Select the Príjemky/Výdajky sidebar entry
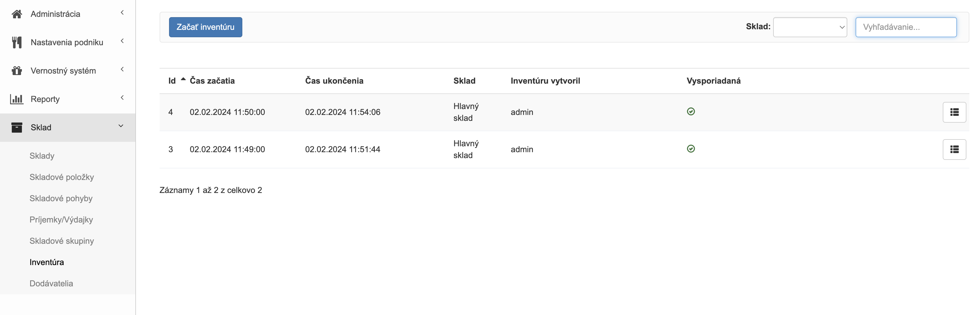This screenshot has width=980, height=315. tap(61, 220)
